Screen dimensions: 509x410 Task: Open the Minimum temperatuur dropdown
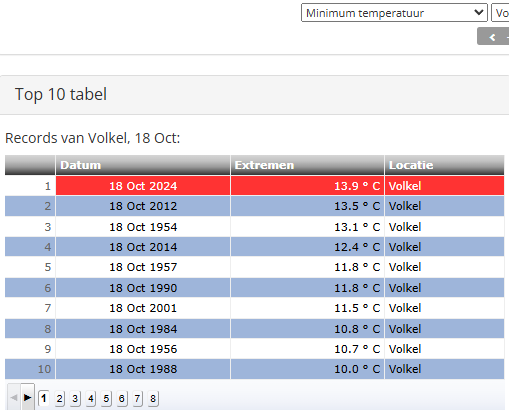(394, 13)
